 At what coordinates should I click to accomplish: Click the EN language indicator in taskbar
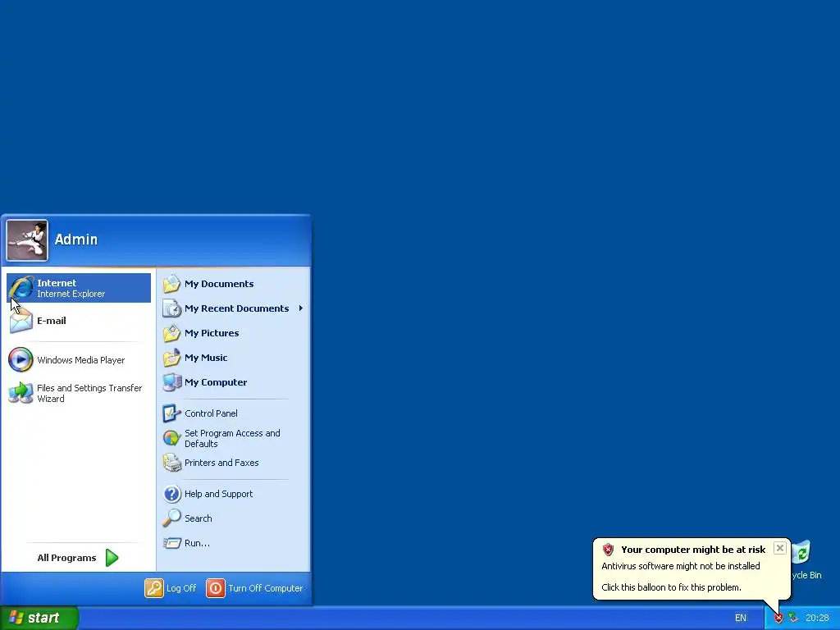tap(741, 619)
